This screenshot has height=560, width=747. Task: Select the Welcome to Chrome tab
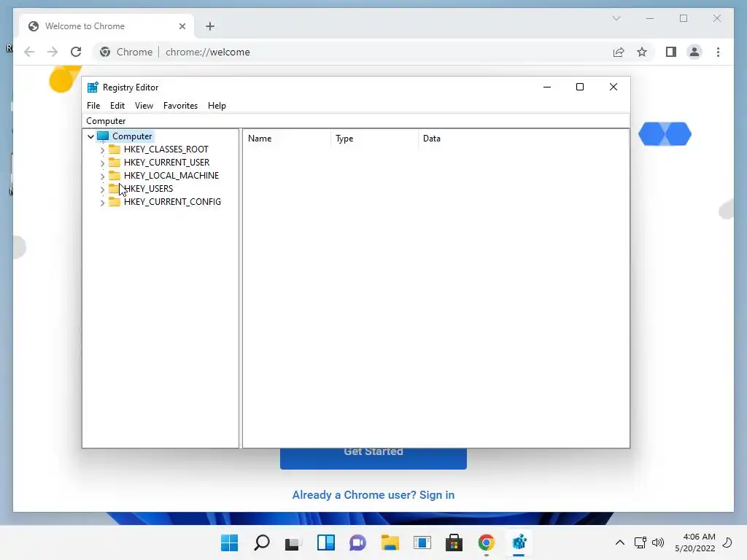(x=107, y=26)
